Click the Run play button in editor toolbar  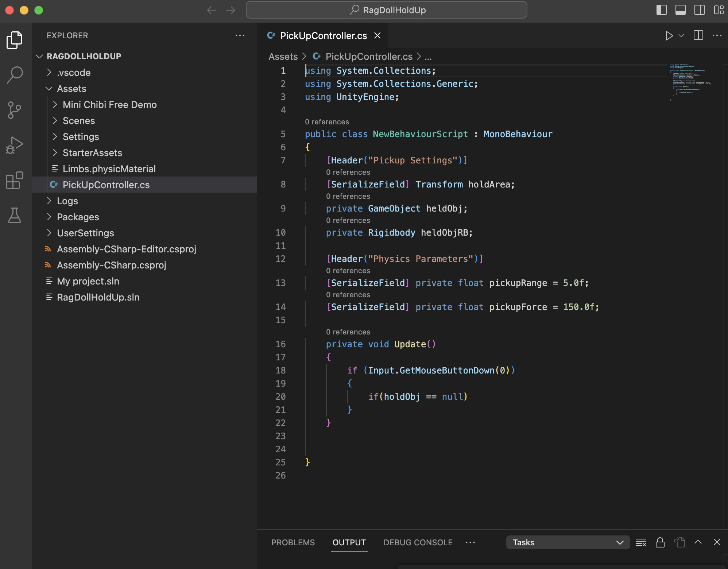point(669,35)
